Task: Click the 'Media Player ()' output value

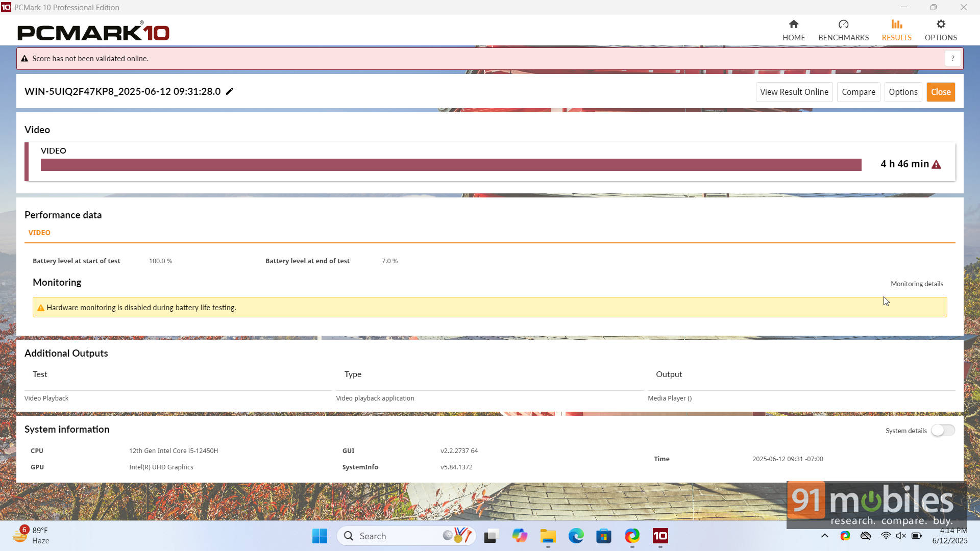Action: point(670,398)
